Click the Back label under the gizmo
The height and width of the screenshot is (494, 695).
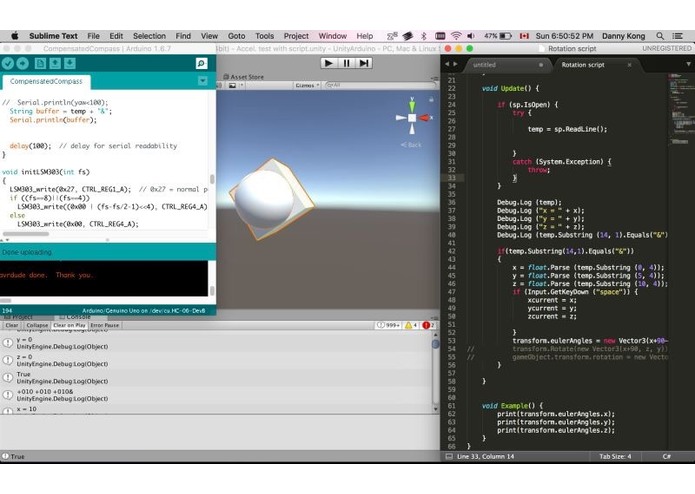coord(411,145)
